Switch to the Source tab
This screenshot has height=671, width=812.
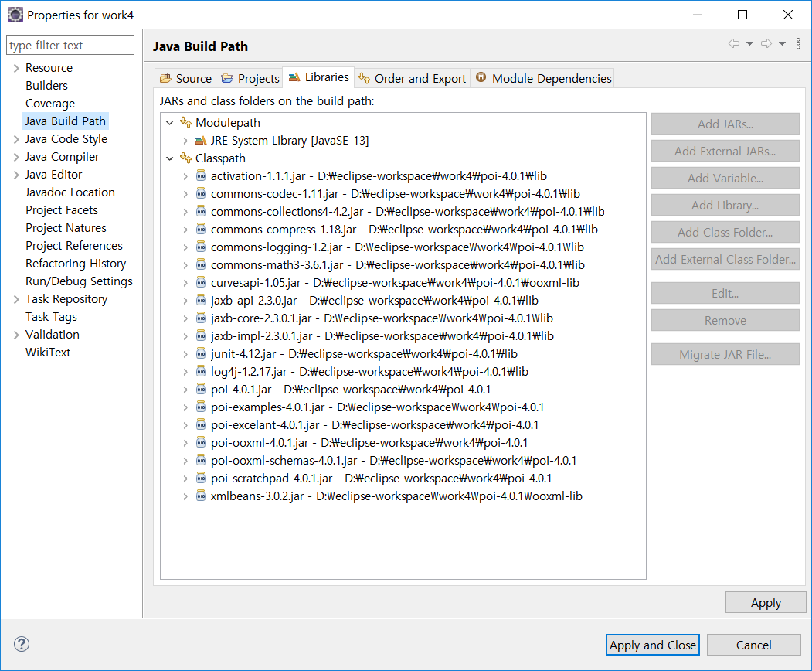click(185, 78)
